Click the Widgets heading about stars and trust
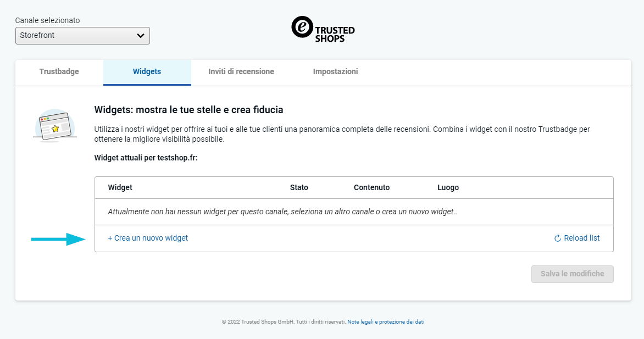644x339 pixels. (189, 110)
